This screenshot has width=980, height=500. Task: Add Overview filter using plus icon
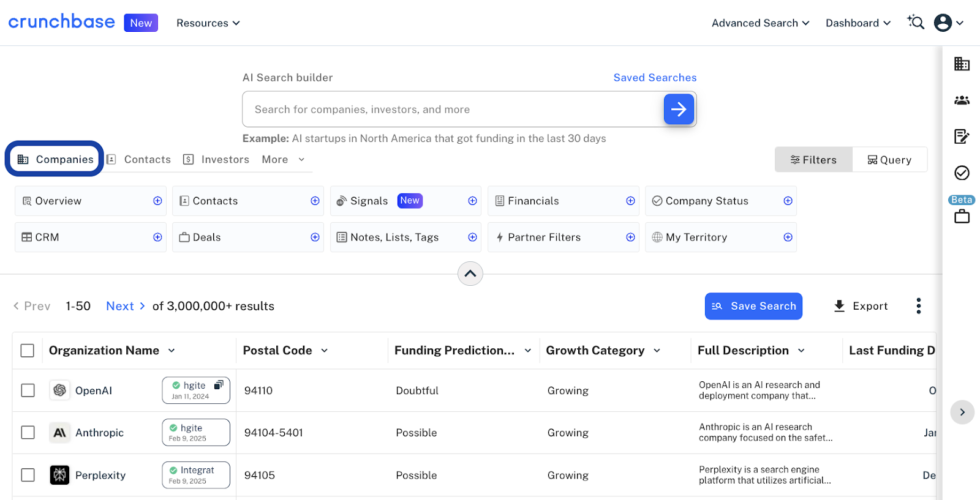point(157,201)
